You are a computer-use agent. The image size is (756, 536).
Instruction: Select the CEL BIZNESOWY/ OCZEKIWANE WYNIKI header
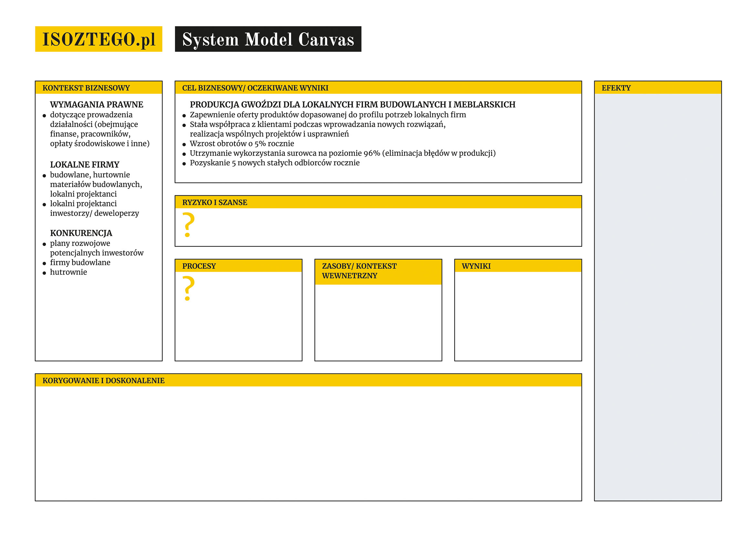[378, 88]
